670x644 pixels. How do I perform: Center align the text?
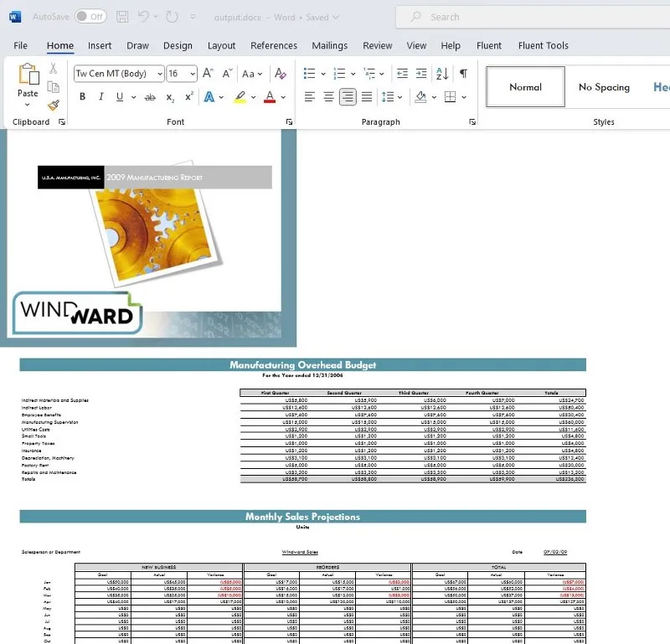pos(328,97)
